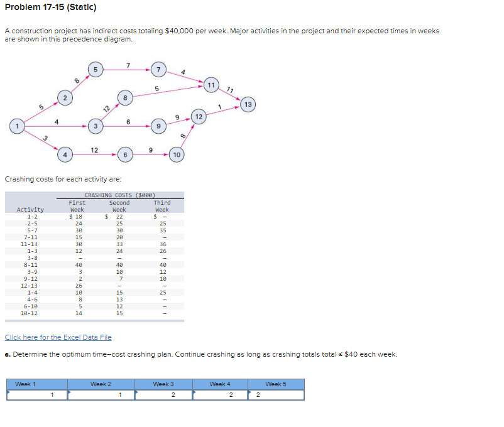This screenshot has height=427, width=504.
Task: Select the Week 1 answer input cell
Action: (37, 395)
